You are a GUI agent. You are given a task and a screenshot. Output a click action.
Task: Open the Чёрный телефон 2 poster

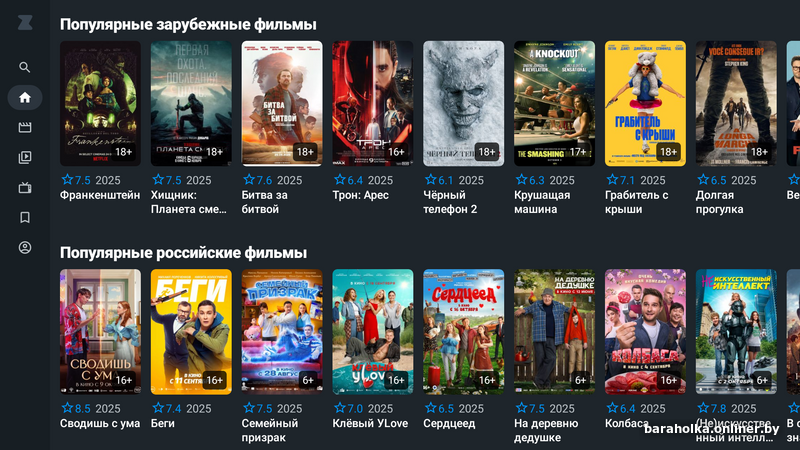(x=463, y=104)
